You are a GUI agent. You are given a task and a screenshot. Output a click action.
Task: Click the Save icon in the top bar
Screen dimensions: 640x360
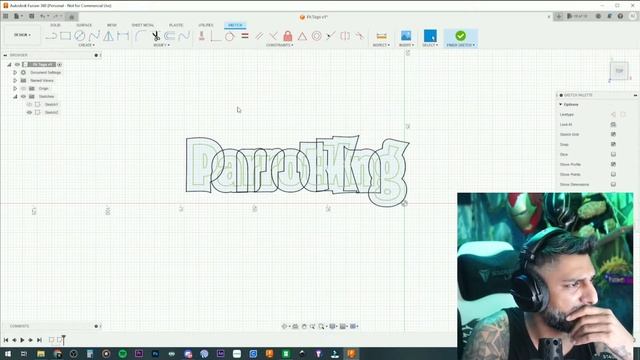[x=31, y=16]
